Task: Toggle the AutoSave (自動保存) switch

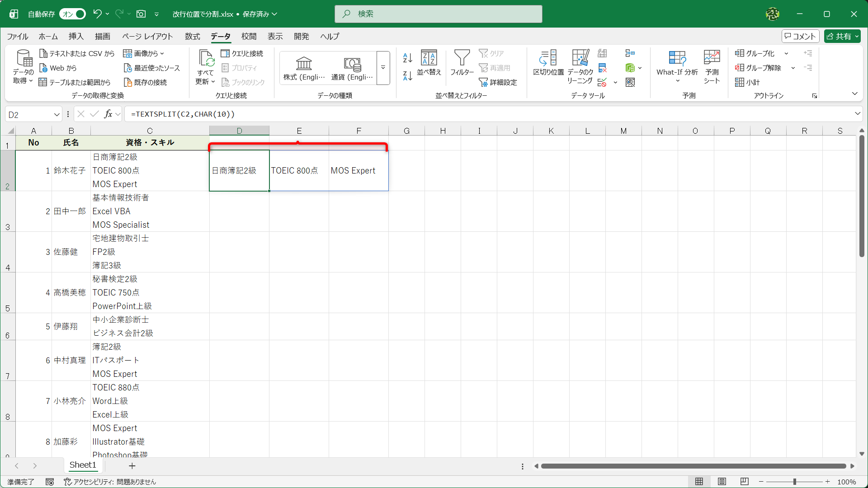Action: (x=72, y=14)
